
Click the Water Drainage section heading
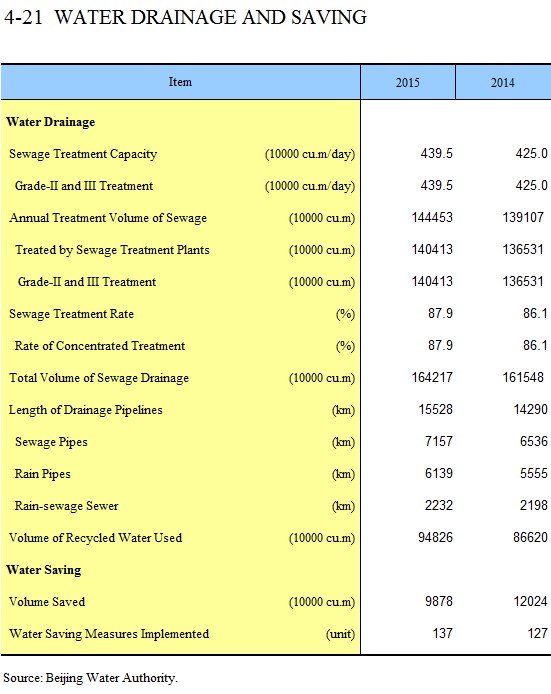pos(50,122)
